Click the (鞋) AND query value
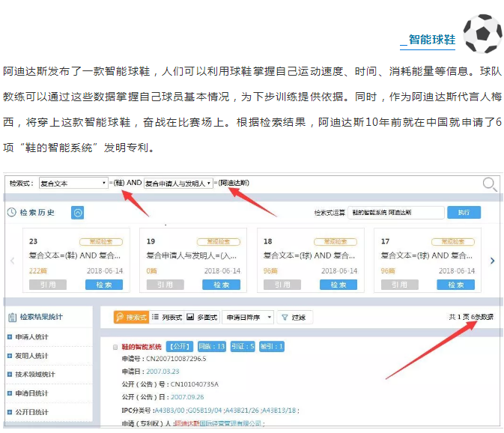 (x=127, y=183)
